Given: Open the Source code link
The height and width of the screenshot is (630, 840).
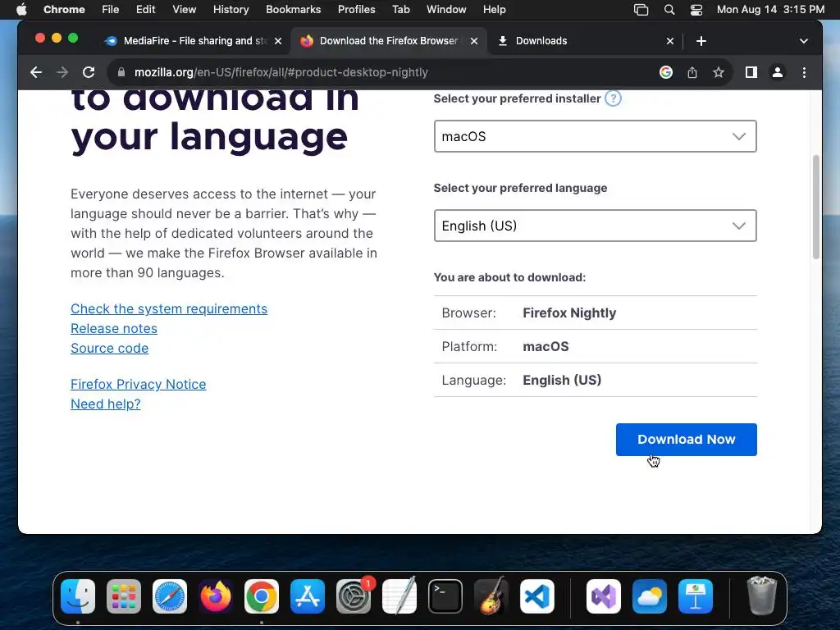Looking at the screenshot, I should point(109,348).
